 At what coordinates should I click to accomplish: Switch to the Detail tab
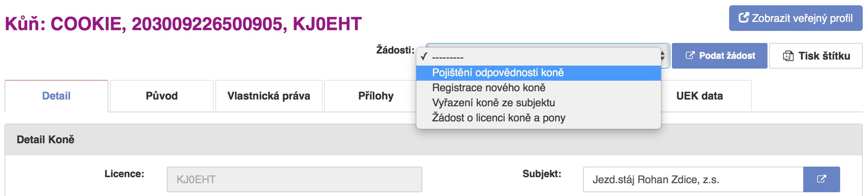[x=56, y=96]
